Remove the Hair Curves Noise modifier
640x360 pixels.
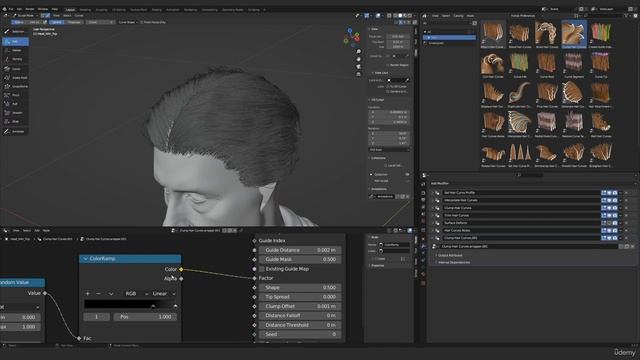[627, 230]
